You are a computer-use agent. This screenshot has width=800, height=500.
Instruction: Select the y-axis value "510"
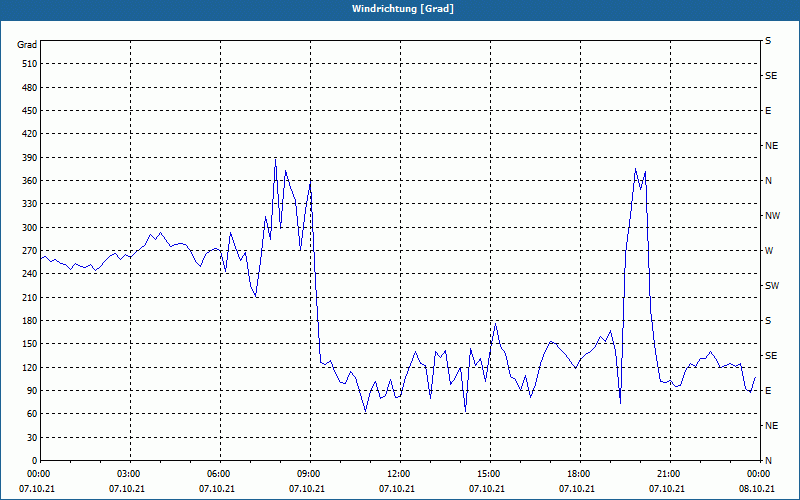(30, 64)
